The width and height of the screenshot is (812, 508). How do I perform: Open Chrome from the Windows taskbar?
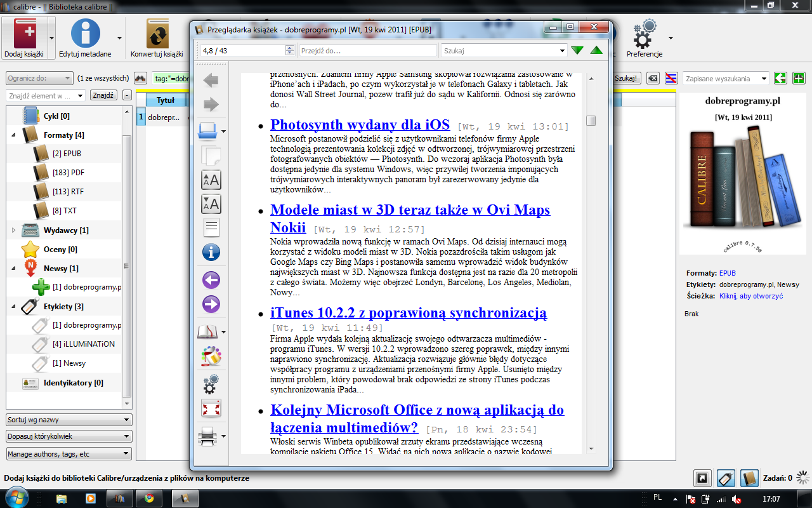pos(149,498)
